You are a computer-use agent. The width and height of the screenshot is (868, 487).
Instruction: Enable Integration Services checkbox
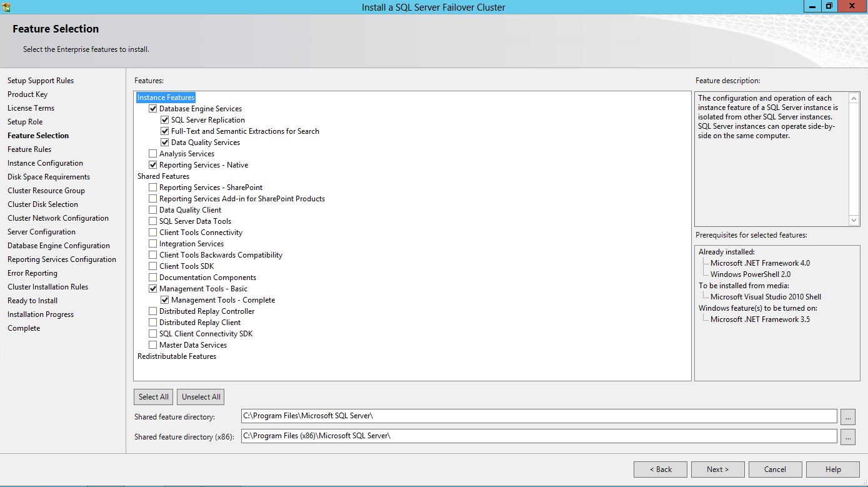153,244
